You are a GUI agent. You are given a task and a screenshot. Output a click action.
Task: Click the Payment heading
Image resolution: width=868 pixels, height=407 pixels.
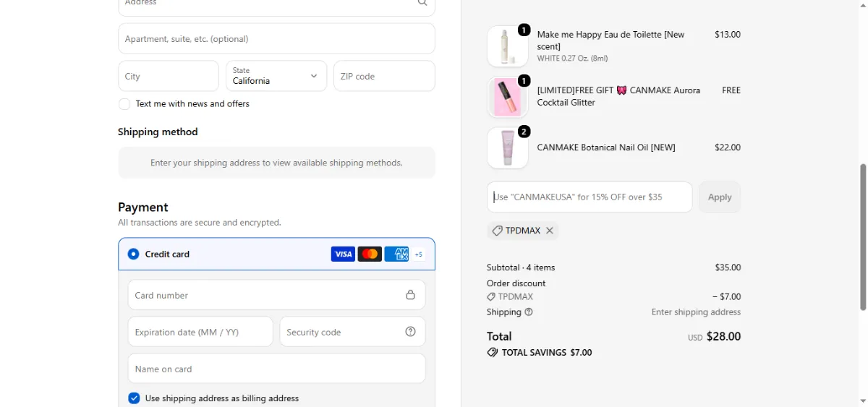[x=143, y=207]
